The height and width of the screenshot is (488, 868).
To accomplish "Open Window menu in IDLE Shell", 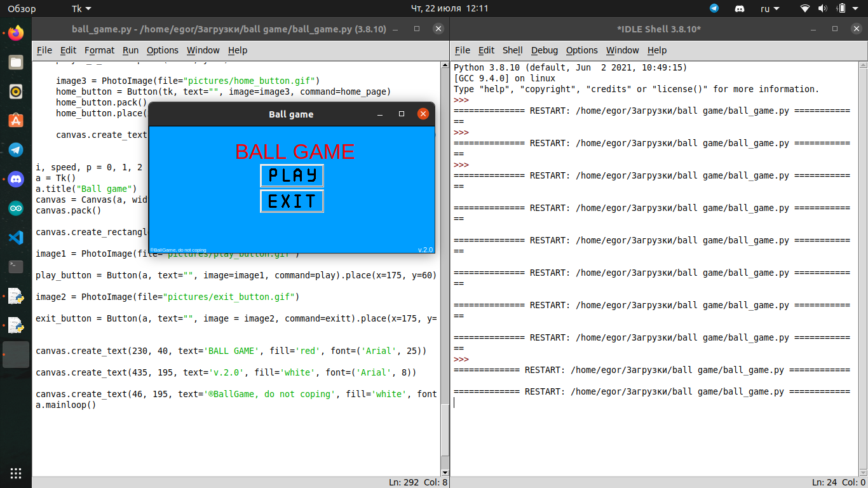I will pyautogui.click(x=623, y=50).
